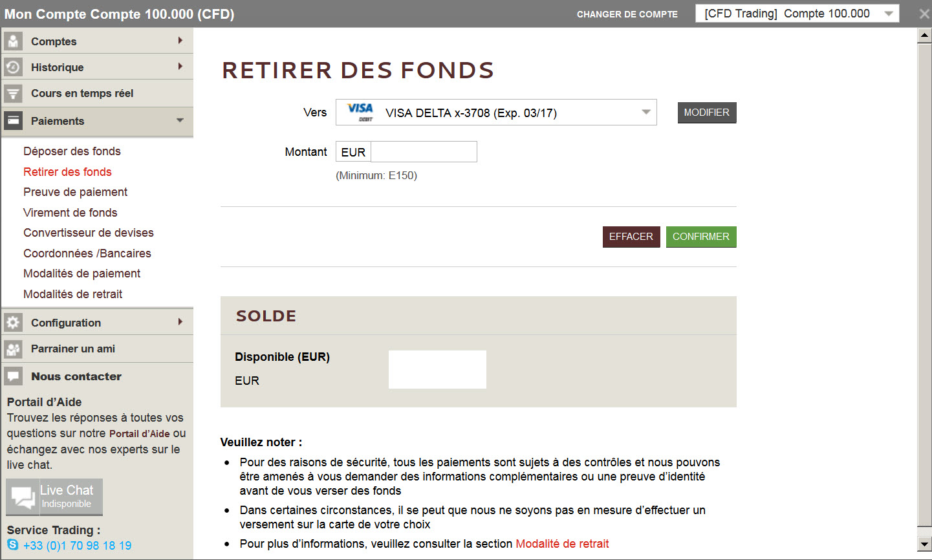
Task: Click the Parrainer un ami icon
Action: [13, 349]
